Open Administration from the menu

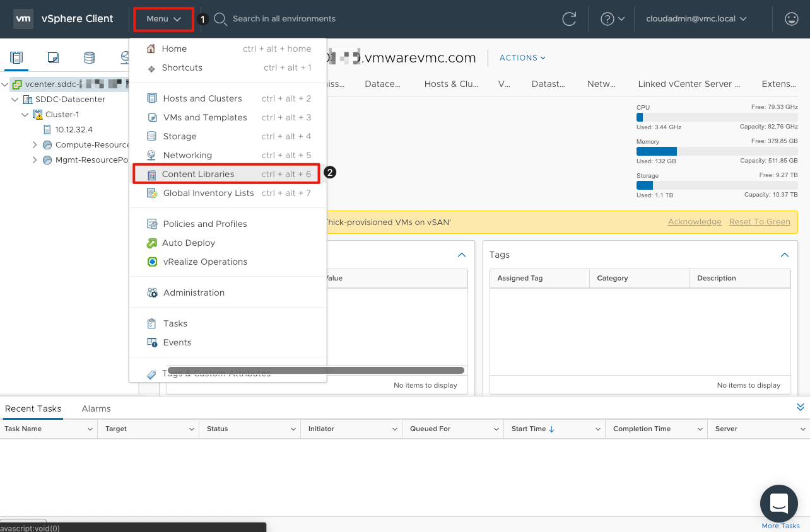(x=228, y=292)
